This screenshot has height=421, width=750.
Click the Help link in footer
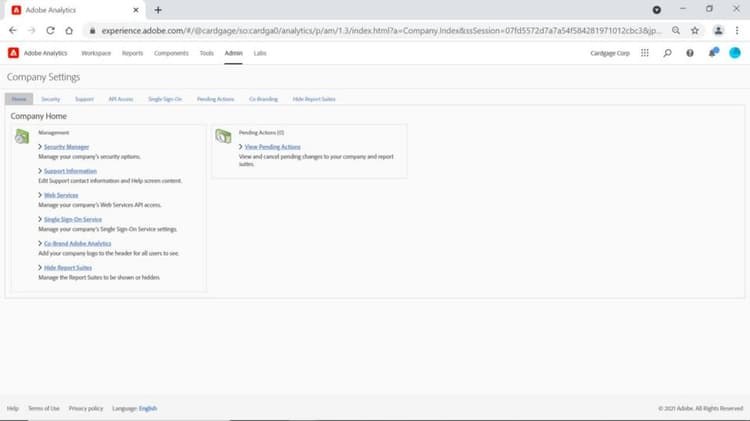(x=13, y=408)
